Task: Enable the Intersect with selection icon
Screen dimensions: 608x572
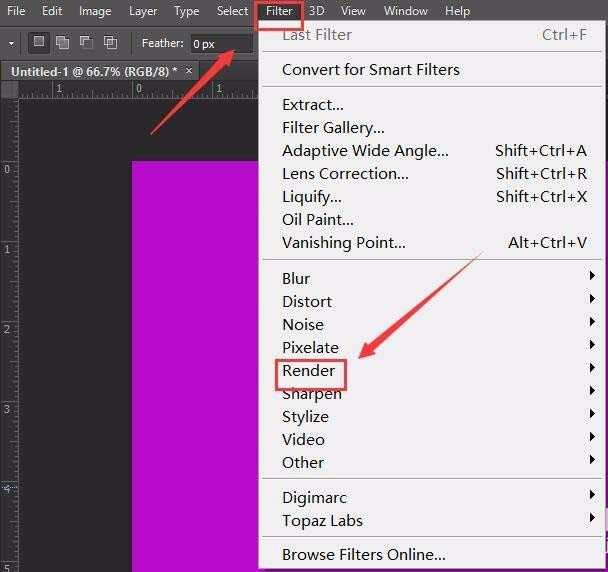Action: pos(110,43)
